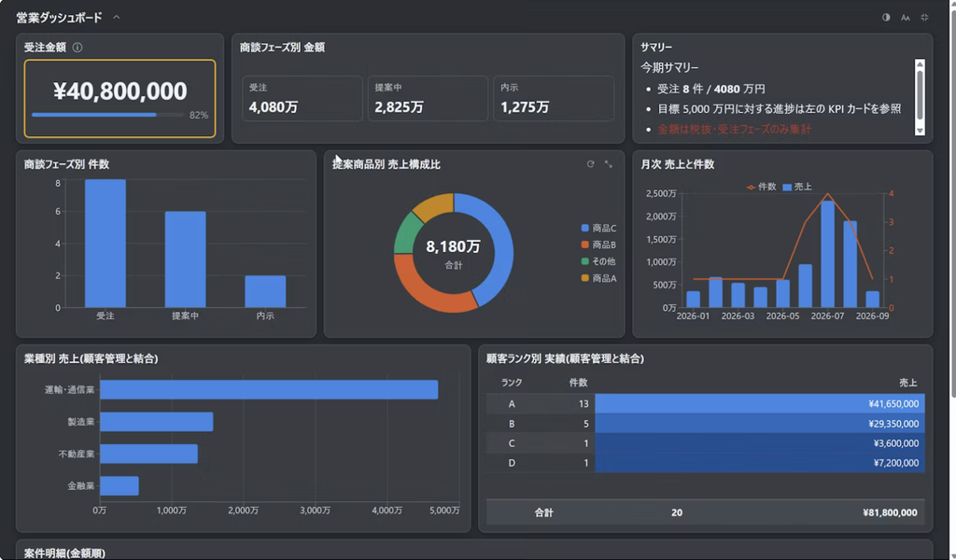Click the 82% progress bar in the 受注金額 card
956x560 pixels.
108,115
